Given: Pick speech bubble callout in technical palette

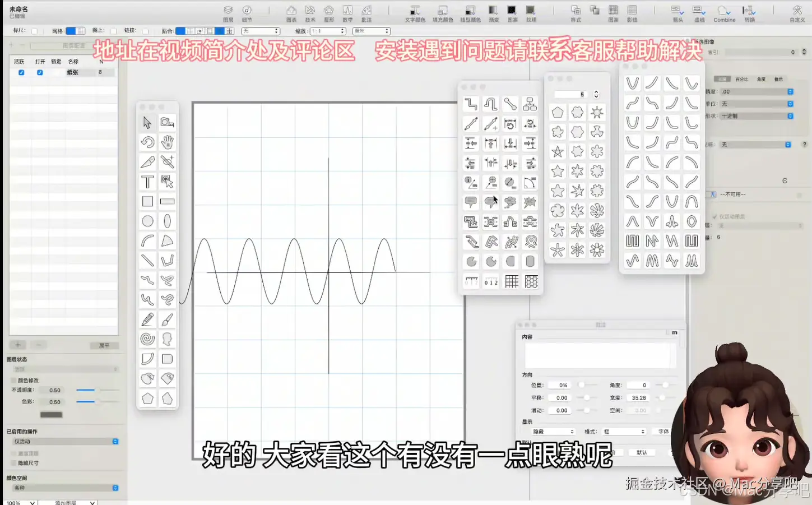Looking at the screenshot, I should (471, 202).
